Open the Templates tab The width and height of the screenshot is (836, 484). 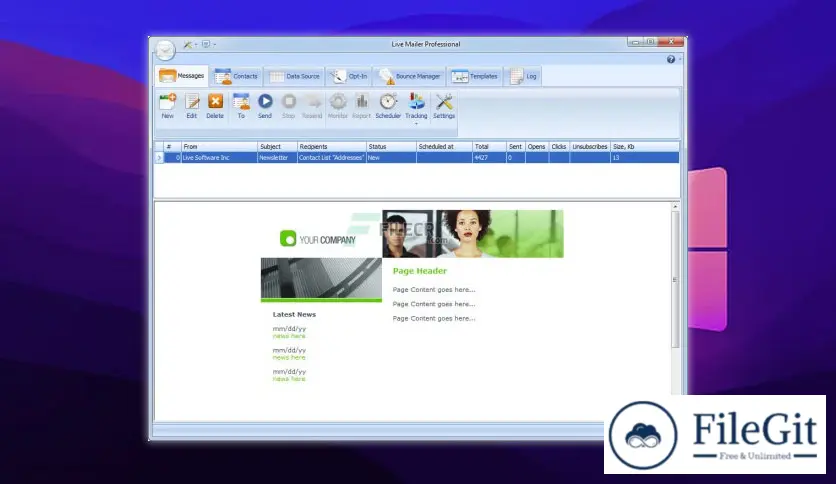pos(475,76)
